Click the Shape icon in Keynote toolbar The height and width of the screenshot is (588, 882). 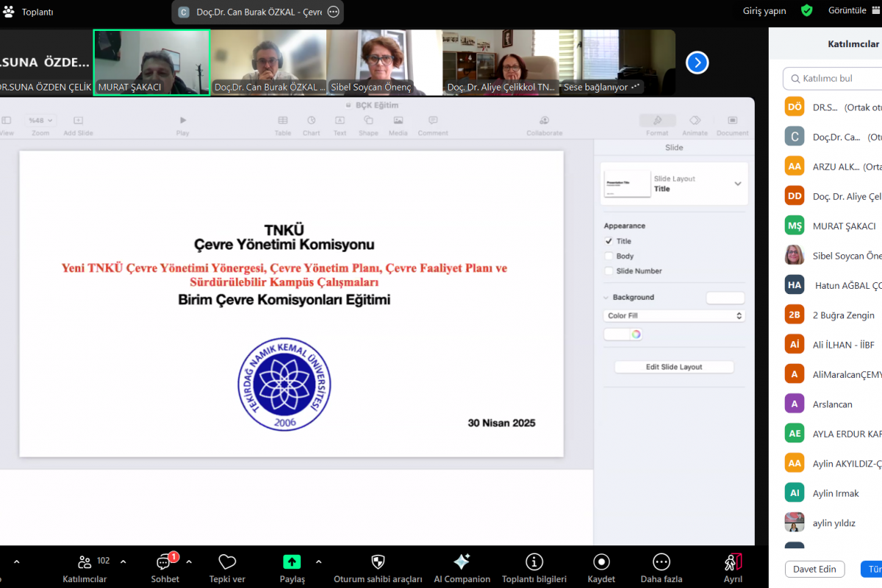click(x=368, y=121)
